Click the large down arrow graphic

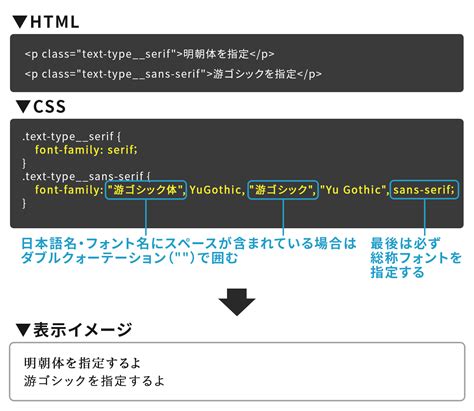coord(237,302)
